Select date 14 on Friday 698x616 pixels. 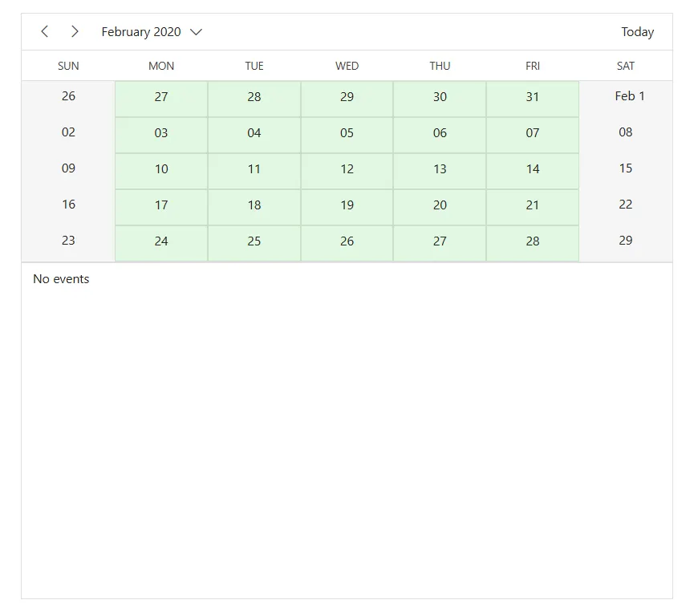point(533,171)
